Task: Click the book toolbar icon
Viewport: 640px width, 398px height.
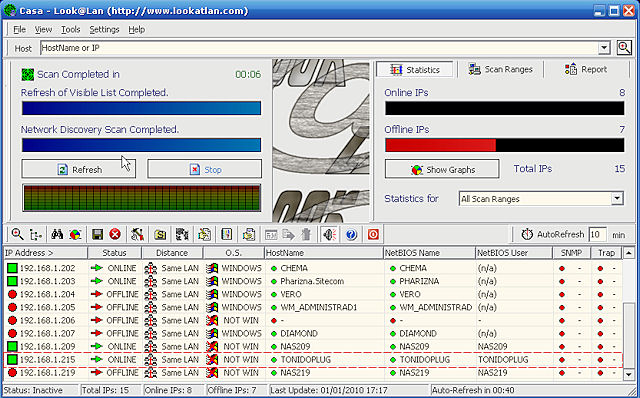Action: [227, 234]
